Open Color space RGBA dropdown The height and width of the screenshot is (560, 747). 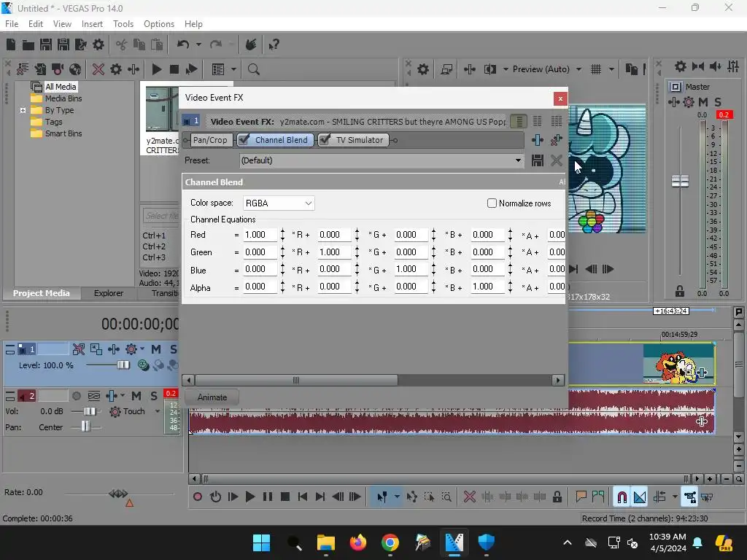tap(279, 203)
